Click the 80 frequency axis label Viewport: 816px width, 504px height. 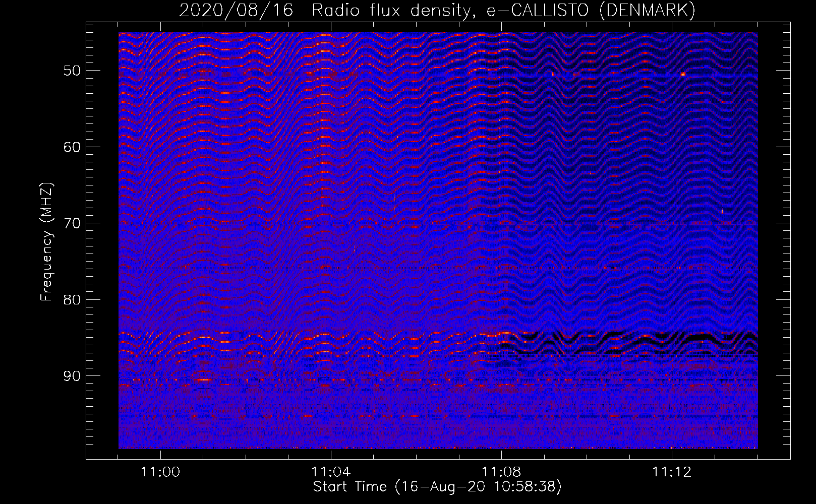point(72,300)
